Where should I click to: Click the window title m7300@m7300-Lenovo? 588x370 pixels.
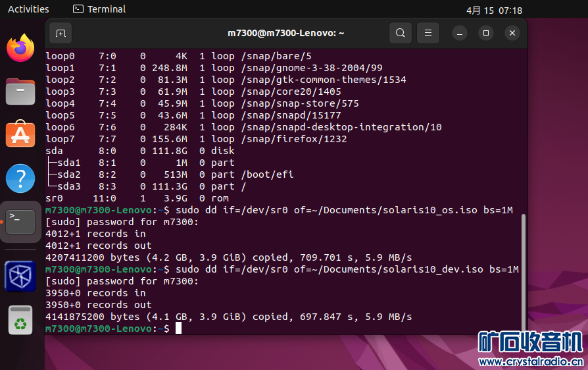[286, 33]
